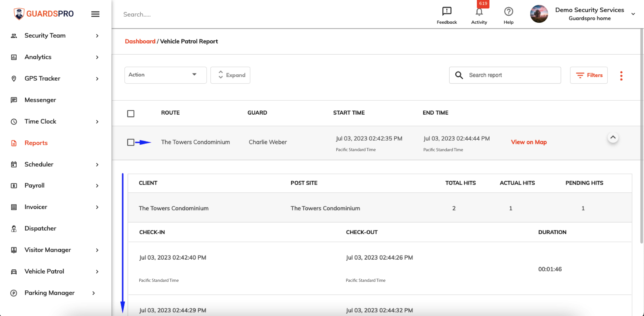Click the GuardsPro logo
The width and height of the screenshot is (644, 316).
44,14
